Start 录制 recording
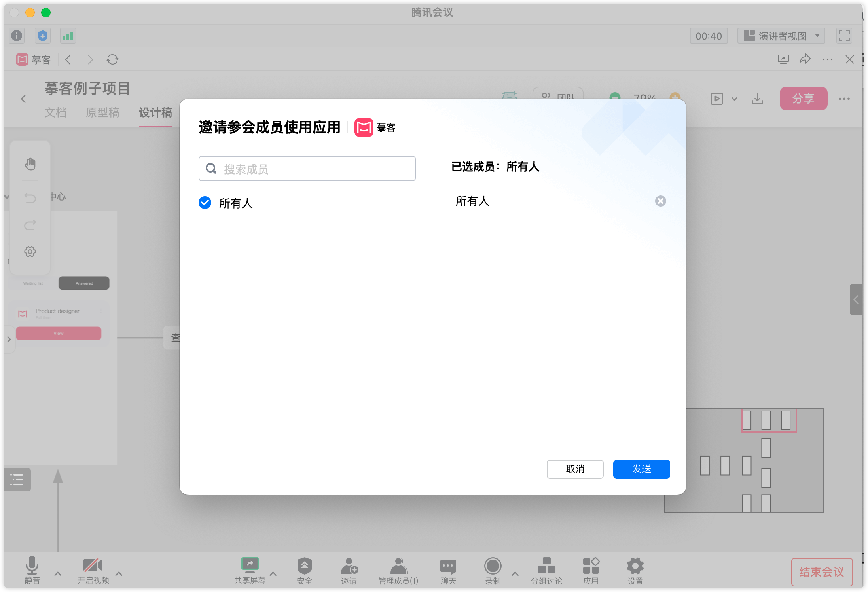Viewport: 868px width, 592px height. (x=493, y=571)
